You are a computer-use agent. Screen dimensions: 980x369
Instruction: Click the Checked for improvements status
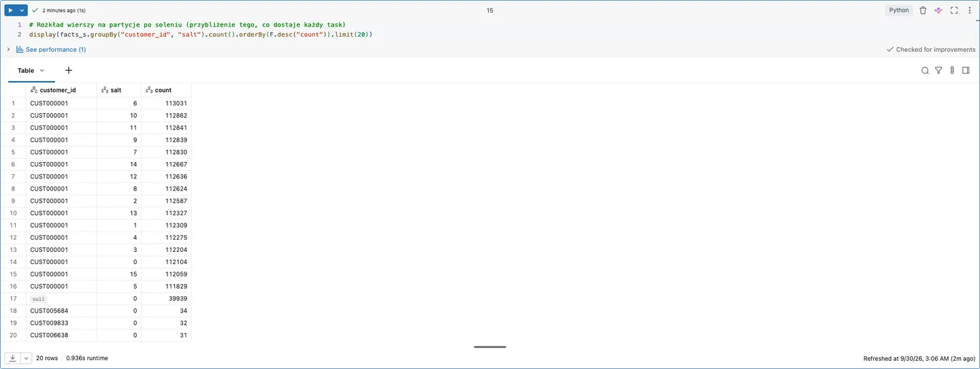click(930, 50)
